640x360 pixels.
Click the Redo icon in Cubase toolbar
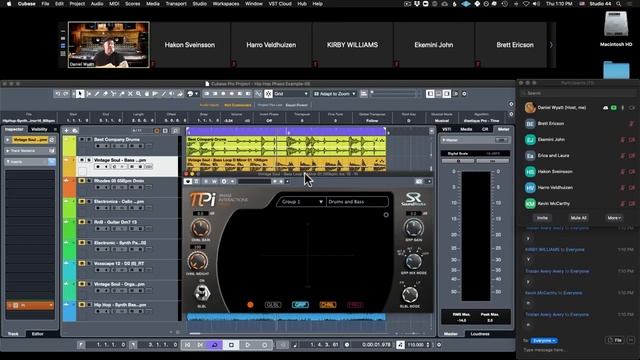click(x=66, y=94)
